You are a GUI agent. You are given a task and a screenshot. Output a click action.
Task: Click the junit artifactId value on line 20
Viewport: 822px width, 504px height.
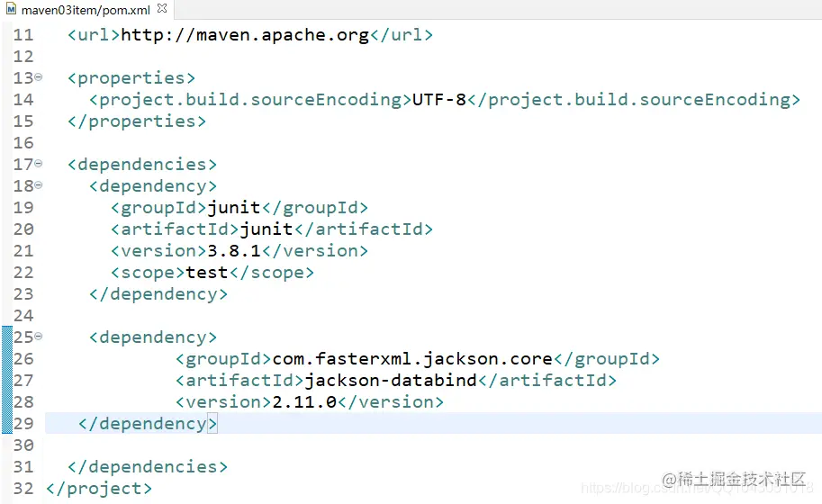[266, 229]
